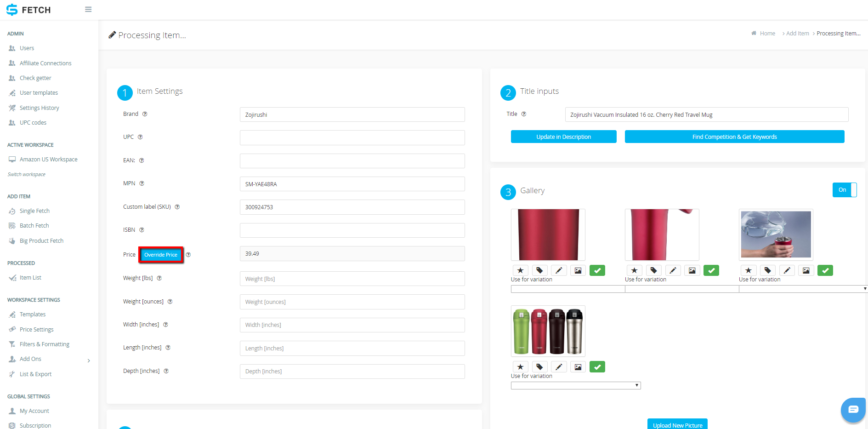
Task: Click picture icon under hand-holding-mug image
Action: 806,270
